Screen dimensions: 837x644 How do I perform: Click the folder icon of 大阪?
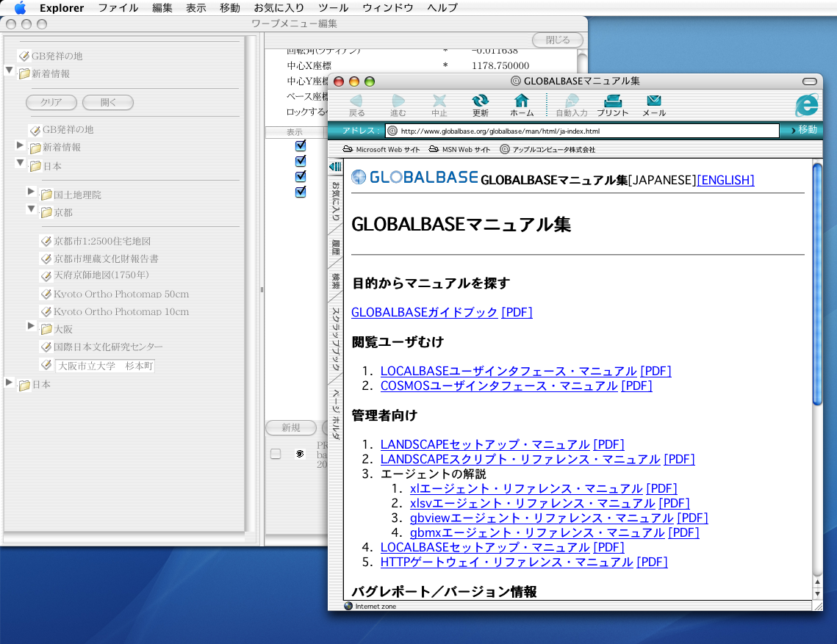click(x=46, y=329)
